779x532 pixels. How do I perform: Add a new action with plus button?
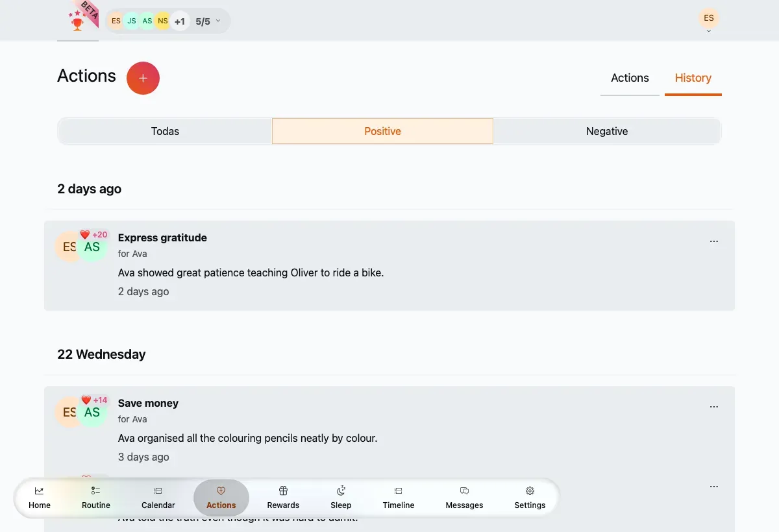143,78
